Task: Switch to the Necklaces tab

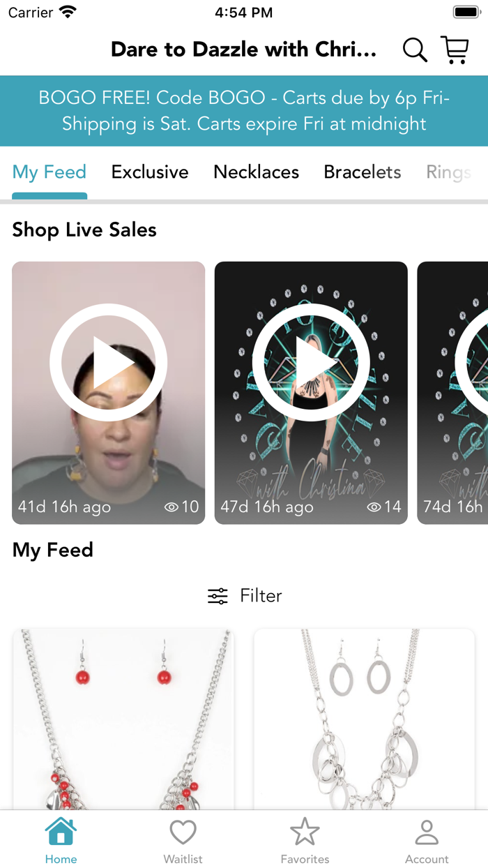Action: [x=256, y=172]
